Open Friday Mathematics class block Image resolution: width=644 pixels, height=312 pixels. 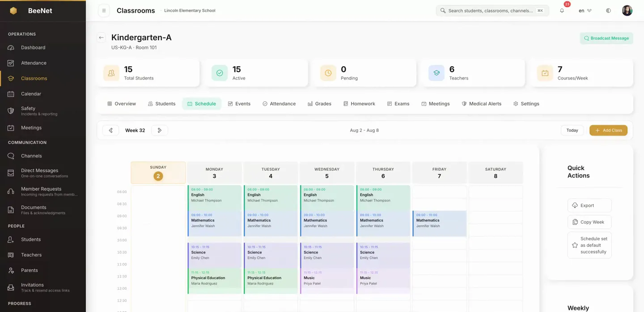click(440, 223)
